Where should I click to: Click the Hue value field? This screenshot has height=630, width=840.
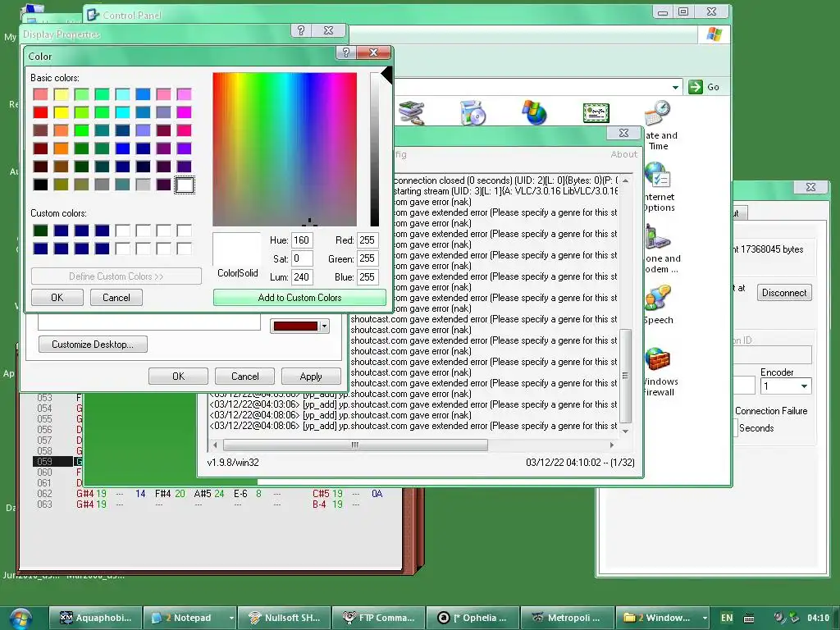coord(302,240)
